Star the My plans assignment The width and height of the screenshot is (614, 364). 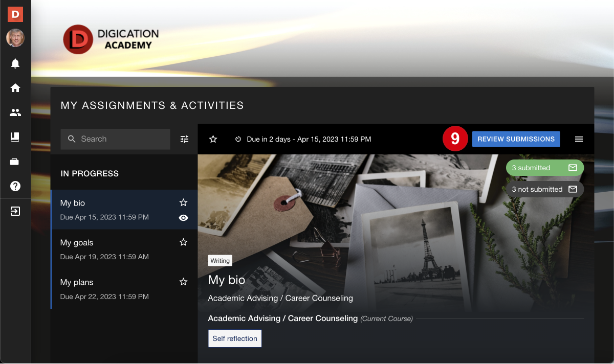click(184, 282)
